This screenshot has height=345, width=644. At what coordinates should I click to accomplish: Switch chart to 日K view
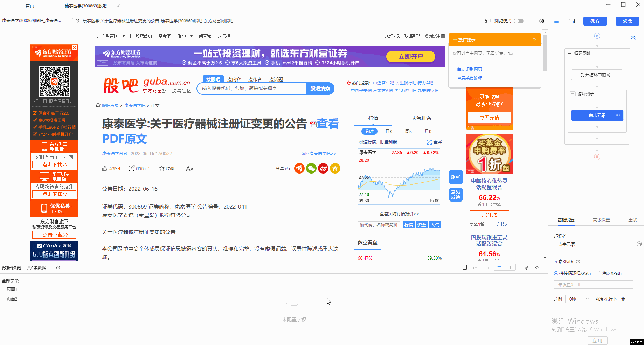tap(389, 132)
